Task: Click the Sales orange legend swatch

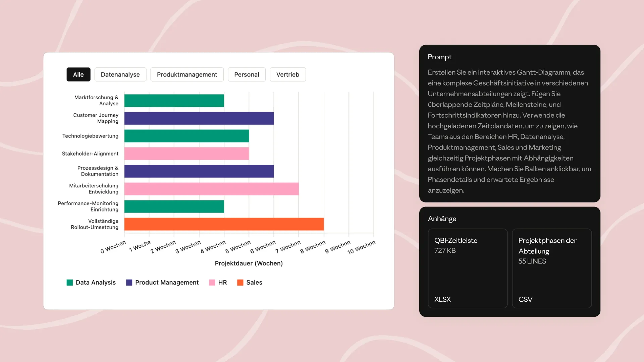Action: click(x=240, y=283)
